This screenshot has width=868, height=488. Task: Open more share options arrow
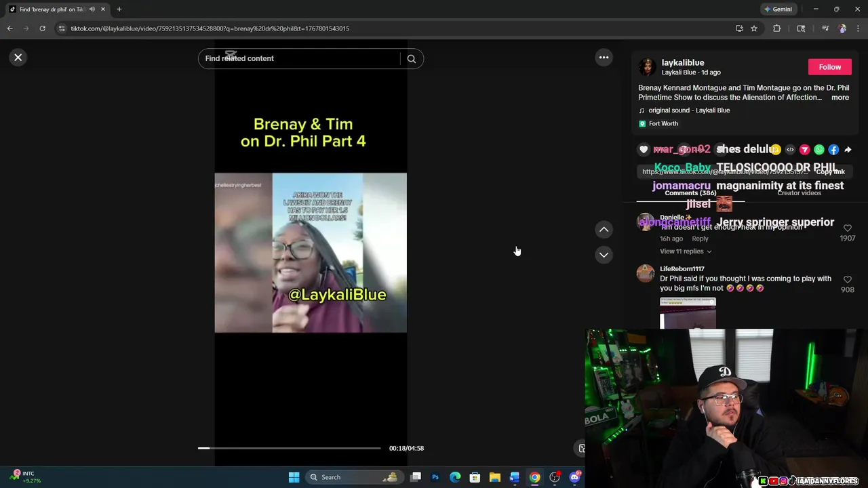848,150
